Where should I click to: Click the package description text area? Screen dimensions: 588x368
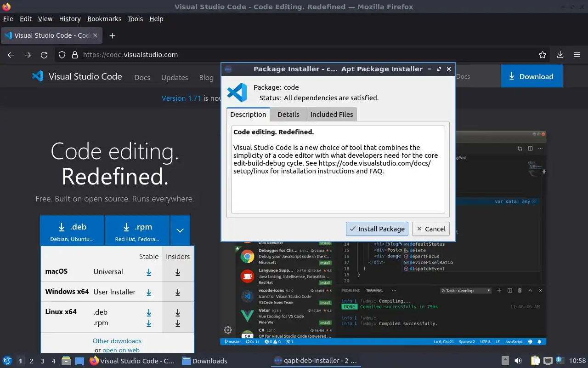coord(338,169)
